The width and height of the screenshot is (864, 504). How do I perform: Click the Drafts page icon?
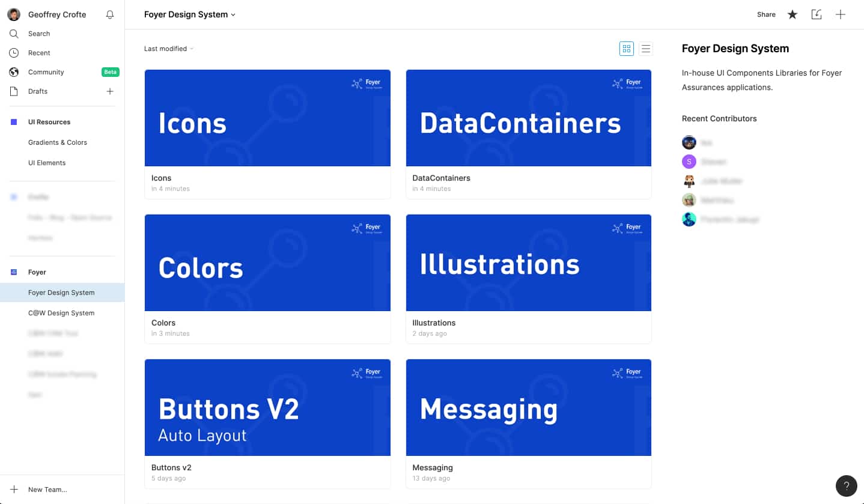coord(14,91)
